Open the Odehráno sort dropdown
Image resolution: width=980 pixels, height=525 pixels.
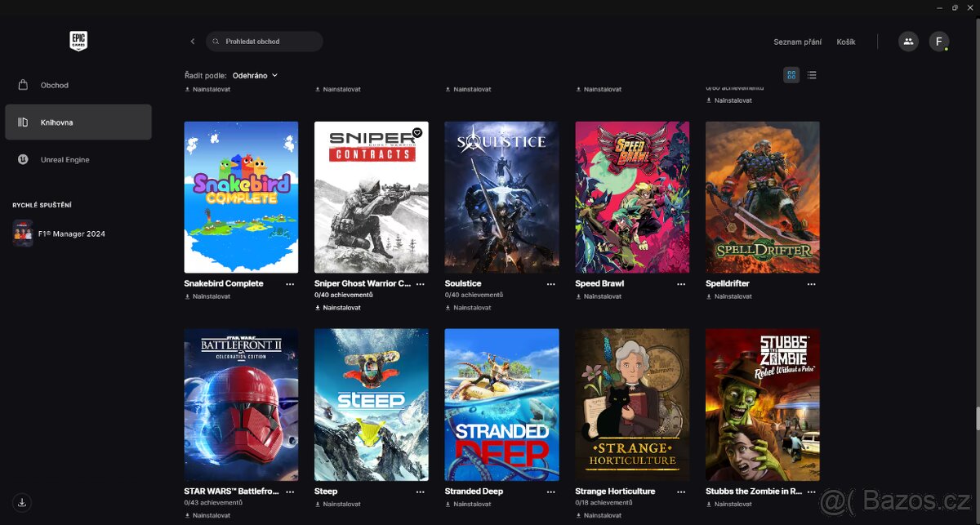point(254,74)
